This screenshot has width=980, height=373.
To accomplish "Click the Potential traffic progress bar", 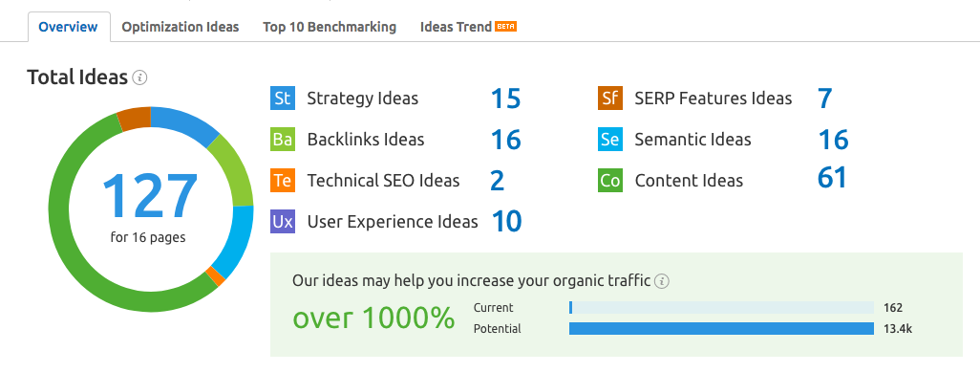I will (x=721, y=329).
